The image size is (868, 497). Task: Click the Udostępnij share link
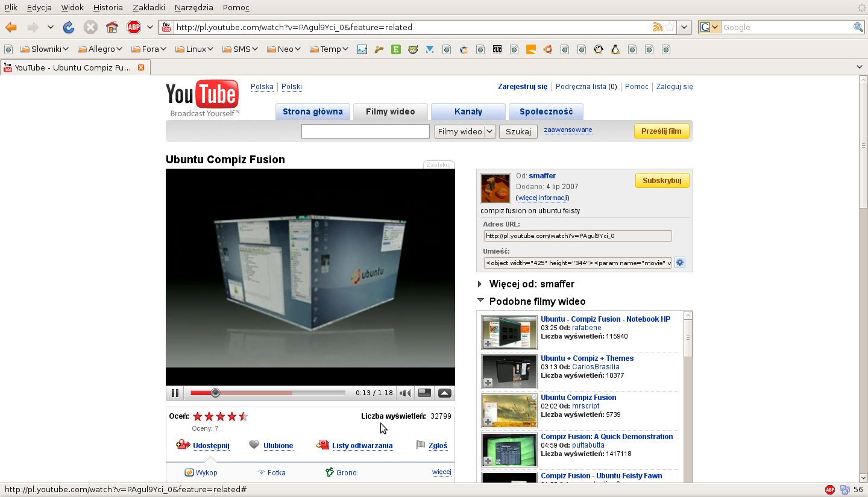[211, 446]
